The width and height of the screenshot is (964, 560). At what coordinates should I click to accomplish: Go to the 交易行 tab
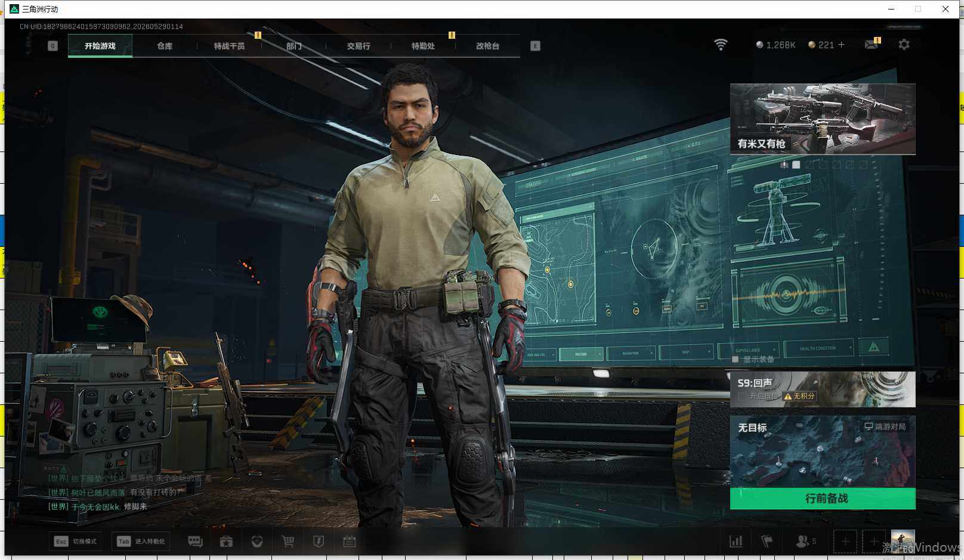pos(359,46)
